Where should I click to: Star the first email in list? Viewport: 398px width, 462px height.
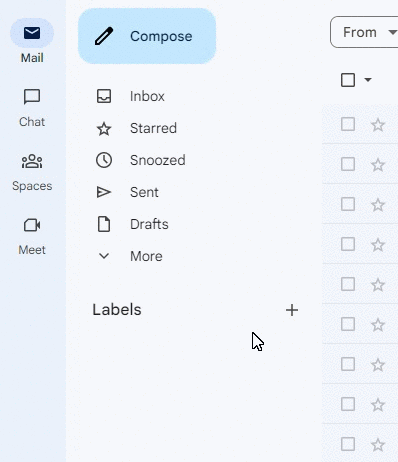(378, 125)
